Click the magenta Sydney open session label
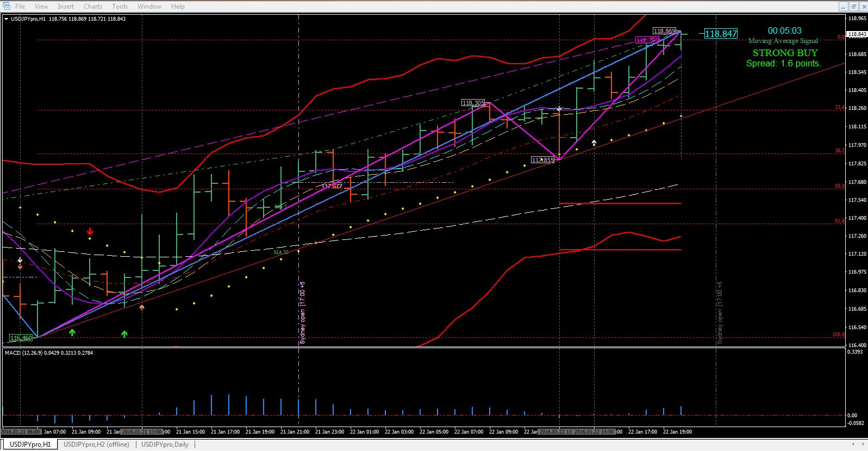The image size is (868, 451). coord(303,313)
